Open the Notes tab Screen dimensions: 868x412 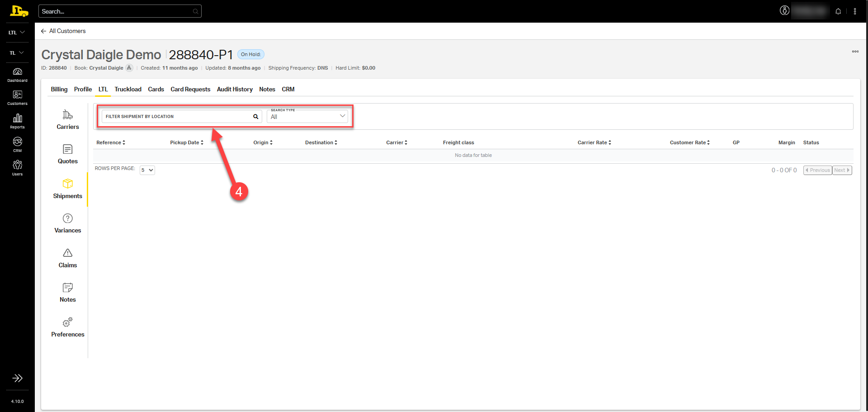tap(267, 89)
